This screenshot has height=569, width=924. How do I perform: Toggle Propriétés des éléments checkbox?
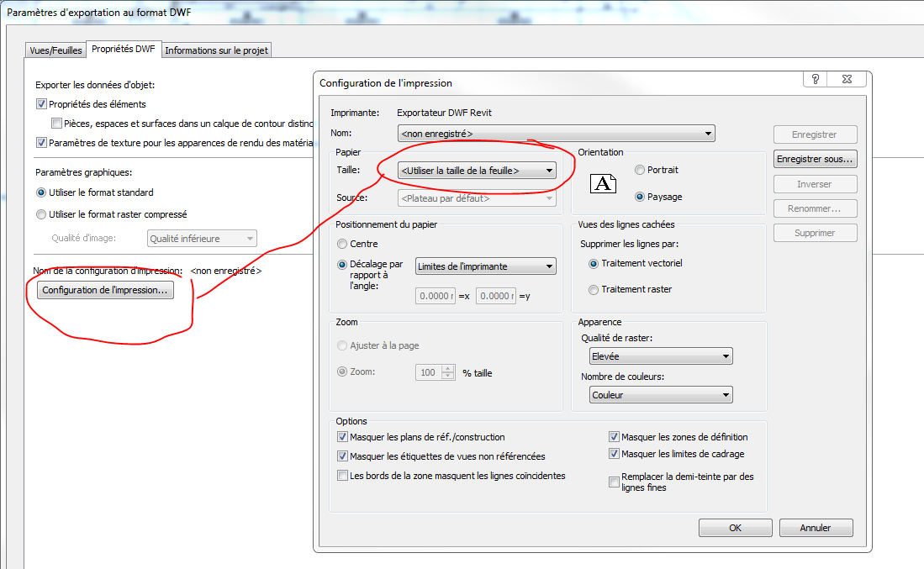coord(41,104)
